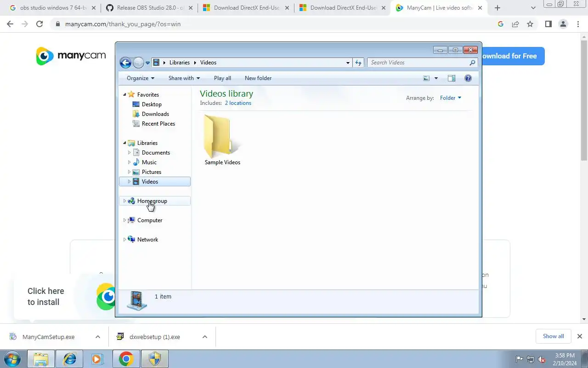
Task: Select Downloads under Favorites
Action: tap(155, 114)
